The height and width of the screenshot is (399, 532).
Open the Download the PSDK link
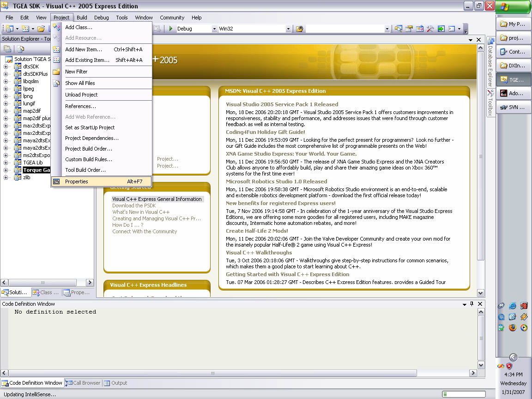point(134,206)
